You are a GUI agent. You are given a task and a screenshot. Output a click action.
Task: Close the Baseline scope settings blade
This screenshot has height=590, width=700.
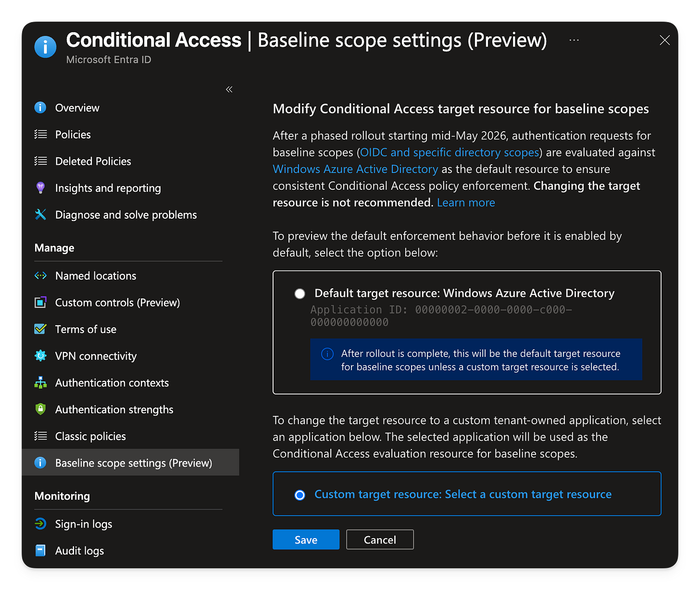[664, 40]
